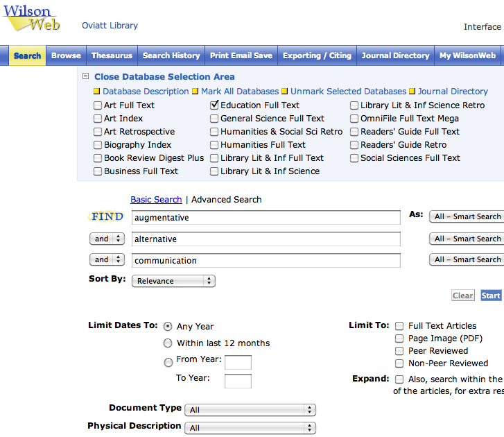504x437 pixels.
Task: Check Humanities Full Text database
Action: coord(214,145)
